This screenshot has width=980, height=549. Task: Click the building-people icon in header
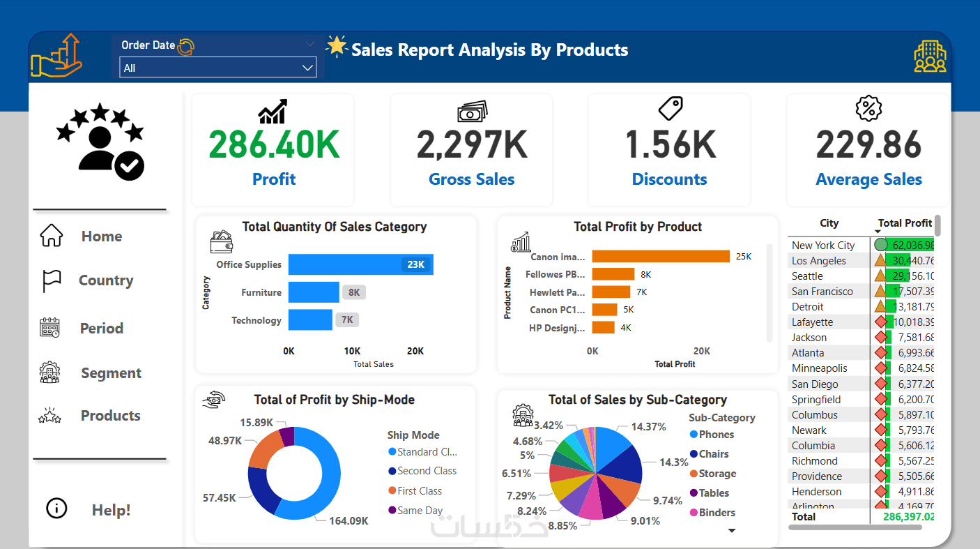tap(930, 57)
